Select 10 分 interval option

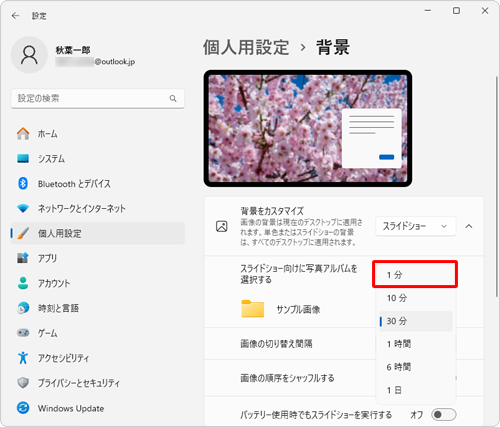coord(415,298)
